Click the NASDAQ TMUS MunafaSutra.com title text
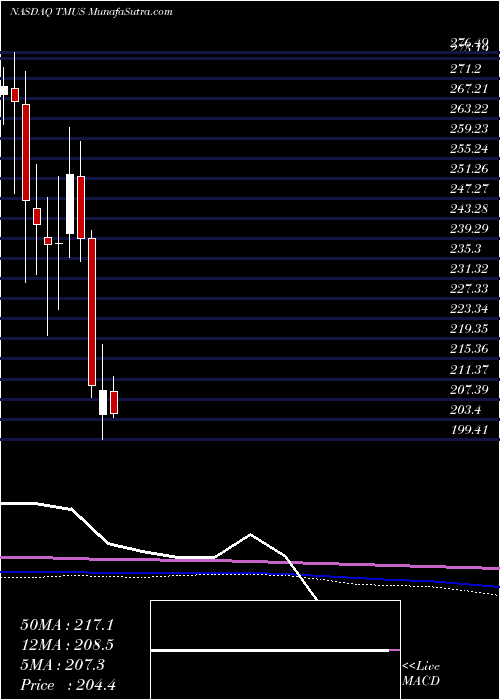500x700 pixels. 91,12
